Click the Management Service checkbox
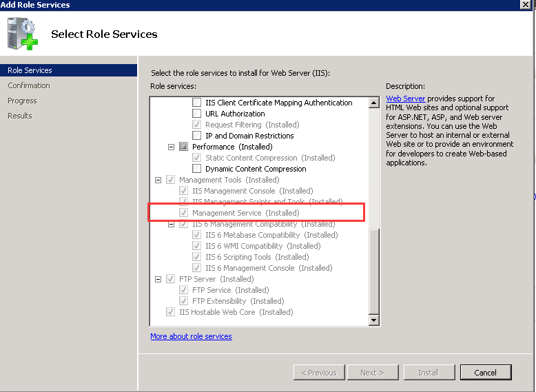Screen dimensions: 536x392 [183, 213]
